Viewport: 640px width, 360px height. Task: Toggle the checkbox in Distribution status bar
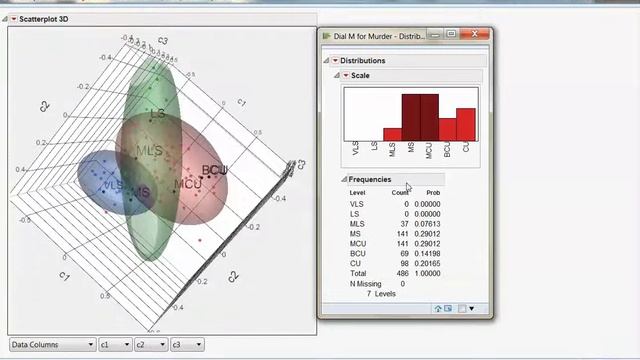coord(462,309)
